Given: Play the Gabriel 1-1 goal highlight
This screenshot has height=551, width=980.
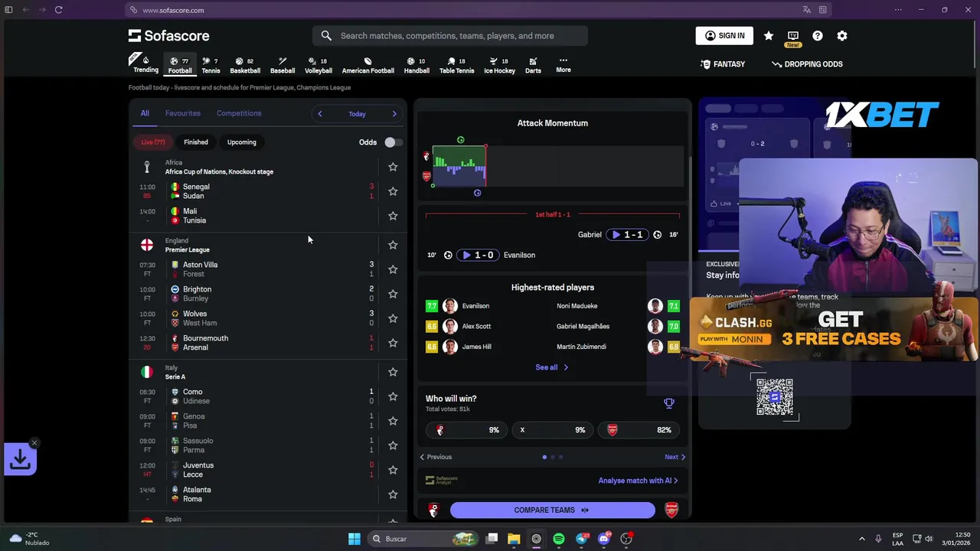Looking at the screenshot, I should tap(627, 235).
